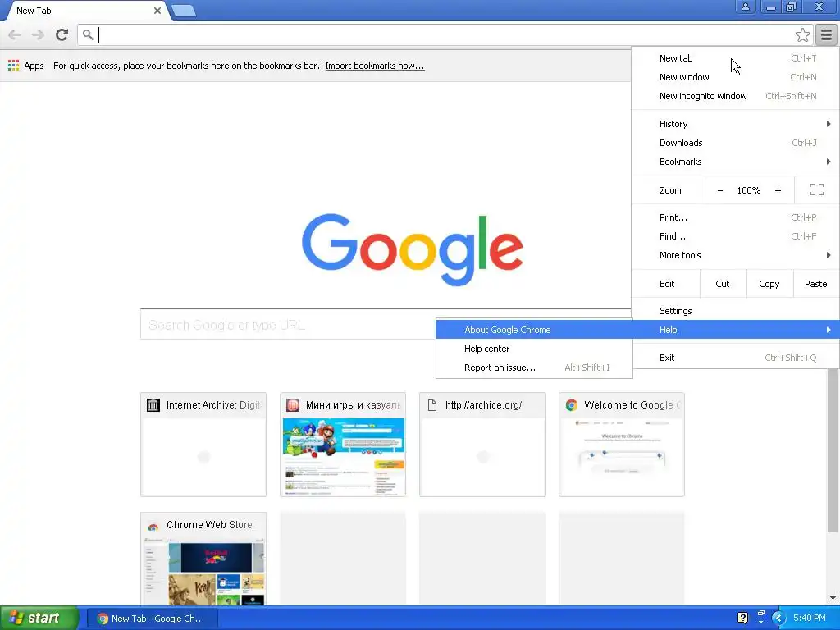Screen dimensions: 840x630
Task: Expand the More tools submenu
Action: 736,255
